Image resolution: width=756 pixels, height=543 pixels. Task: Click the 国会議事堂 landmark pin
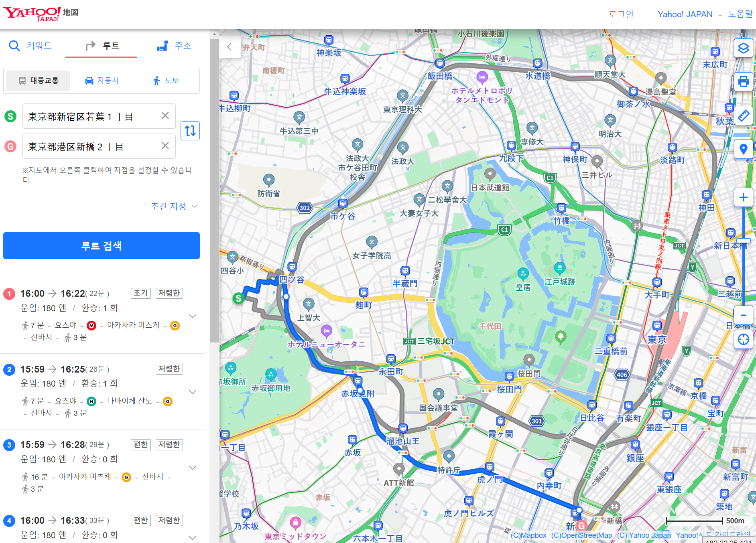pos(438,395)
